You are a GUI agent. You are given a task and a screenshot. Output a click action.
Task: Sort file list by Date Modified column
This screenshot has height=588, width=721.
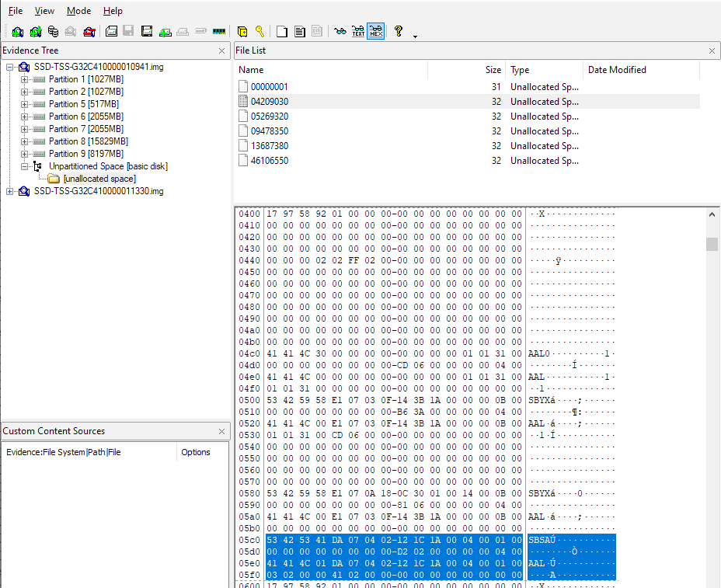point(617,70)
